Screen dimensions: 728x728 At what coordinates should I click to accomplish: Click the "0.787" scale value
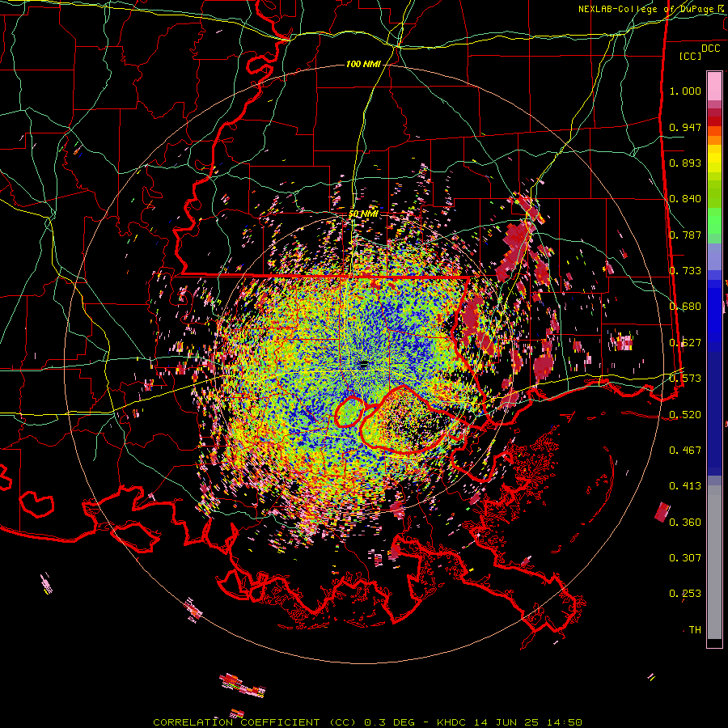pos(685,235)
